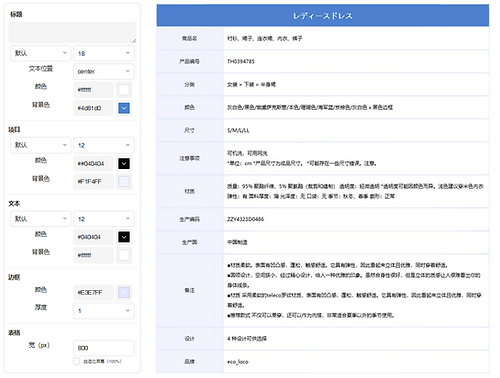Click the title text area
The width and height of the screenshot is (500, 378).
click(x=72, y=32)
